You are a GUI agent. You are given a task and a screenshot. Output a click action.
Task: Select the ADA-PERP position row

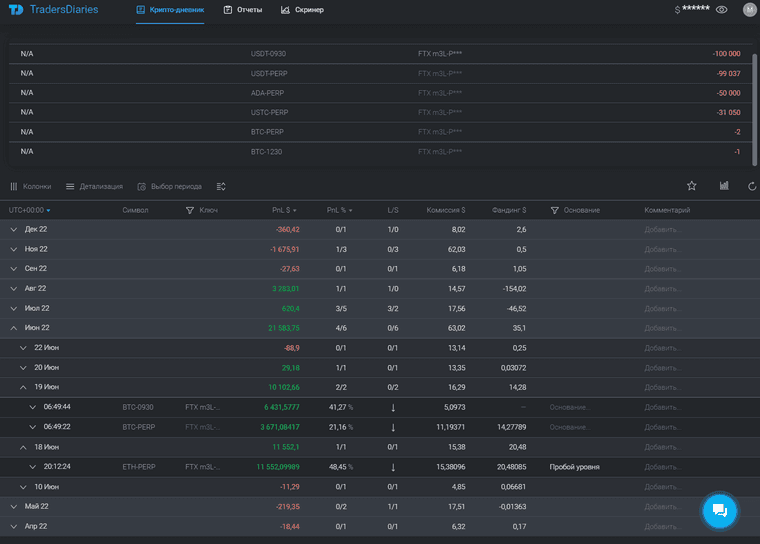[x=380, y=93]
